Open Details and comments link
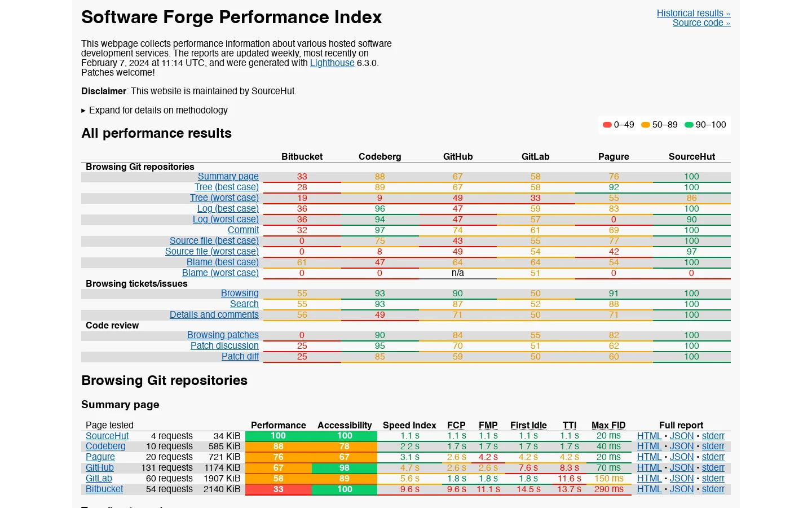 [x=214, y=314]
